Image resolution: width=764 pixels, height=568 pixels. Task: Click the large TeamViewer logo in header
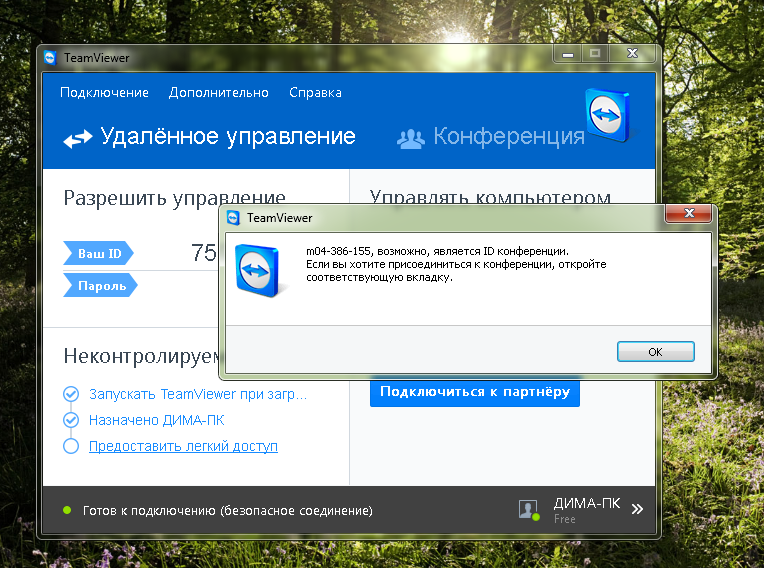(x=608, y=115)
